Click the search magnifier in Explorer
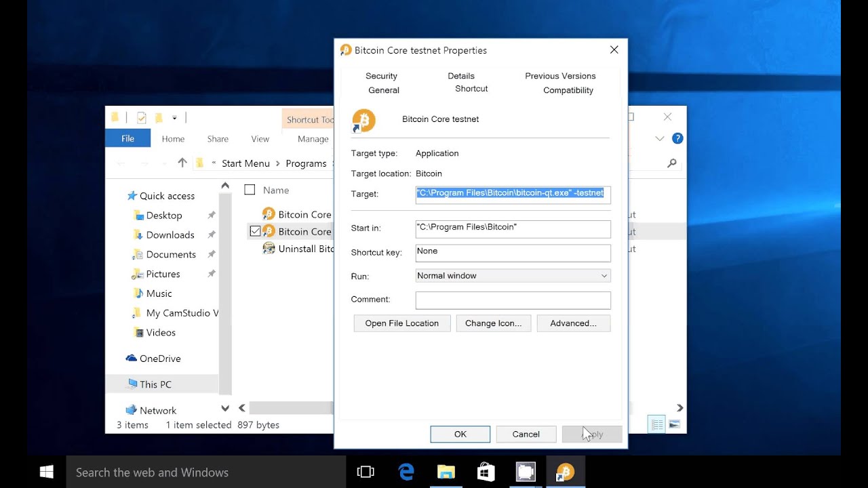This screenshot has width=868, height=488. (x=672, y=163)
